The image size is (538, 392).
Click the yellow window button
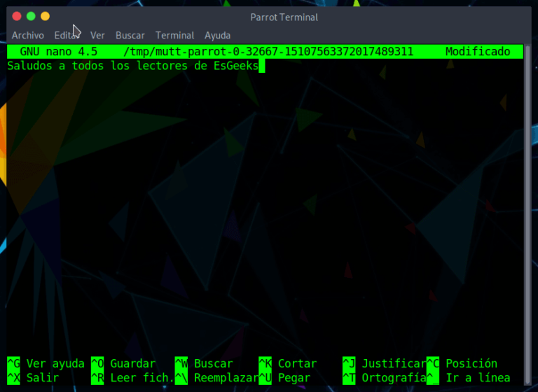(45, 16)
